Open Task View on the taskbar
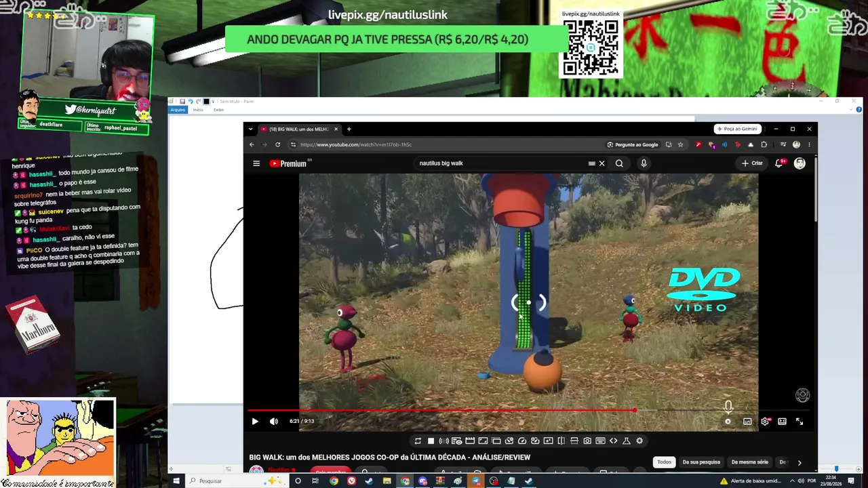The width and height of the screenshot is (868, 488). 315,481
